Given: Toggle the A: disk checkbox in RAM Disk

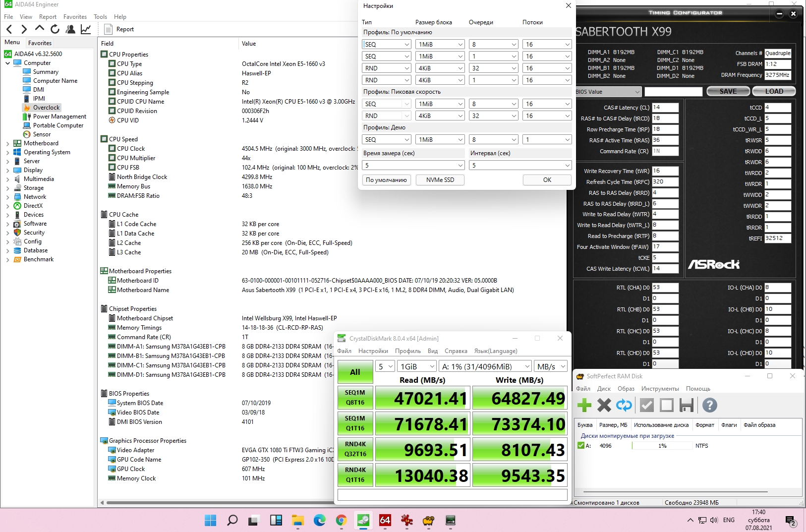Looking at the screenshot, I should [581, 446].
